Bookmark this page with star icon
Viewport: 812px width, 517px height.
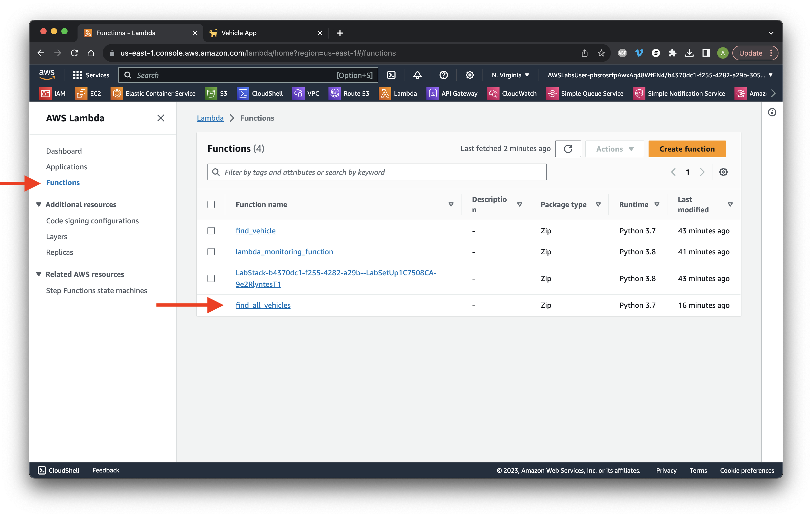pos(601,53)
